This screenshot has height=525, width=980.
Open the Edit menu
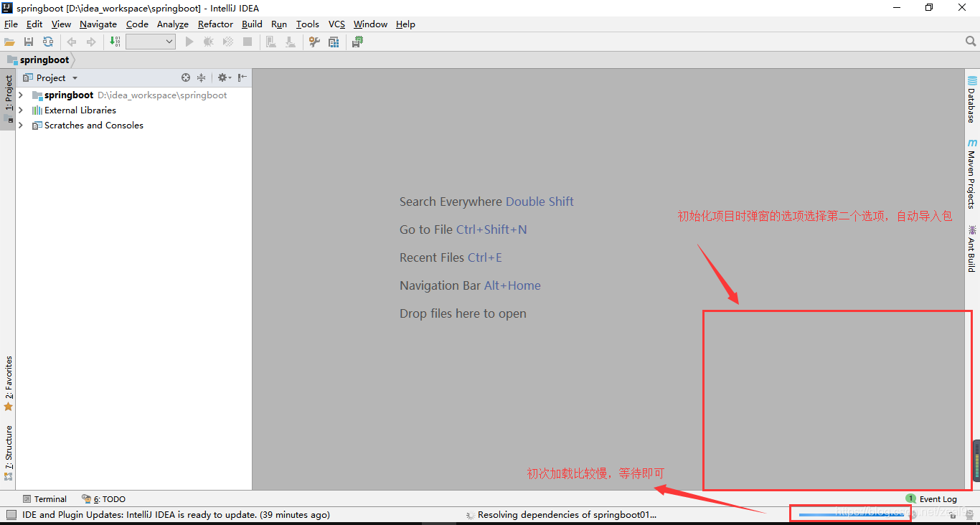pos(34,24)
